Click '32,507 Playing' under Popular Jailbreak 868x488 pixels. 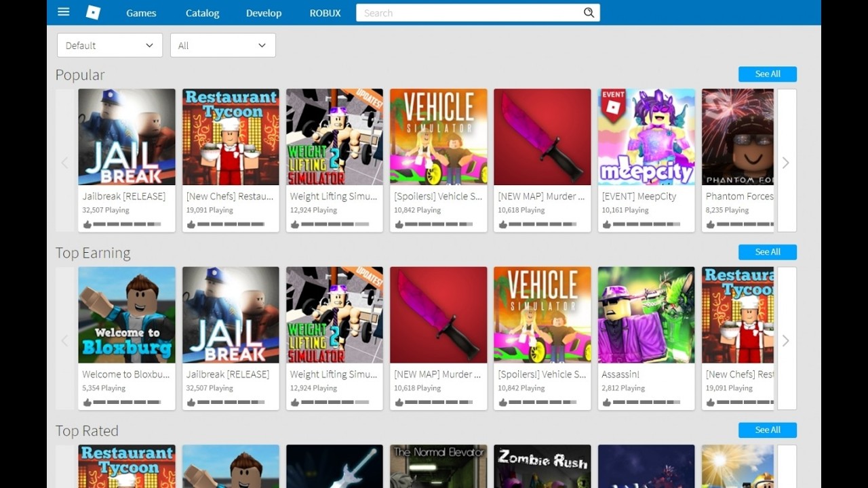tap(106, 210)
